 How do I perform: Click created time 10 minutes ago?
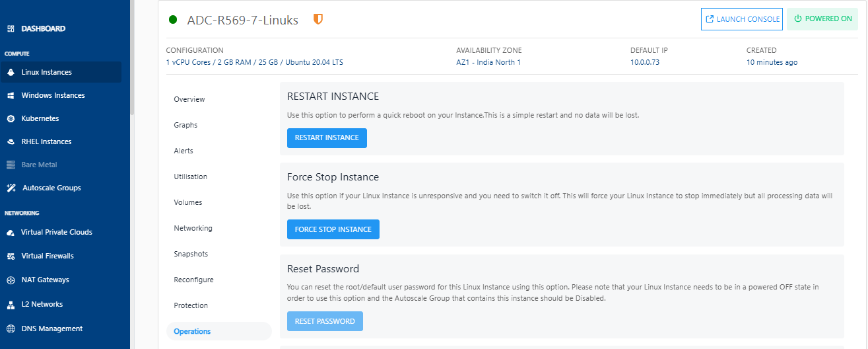[x=772, y=62]
